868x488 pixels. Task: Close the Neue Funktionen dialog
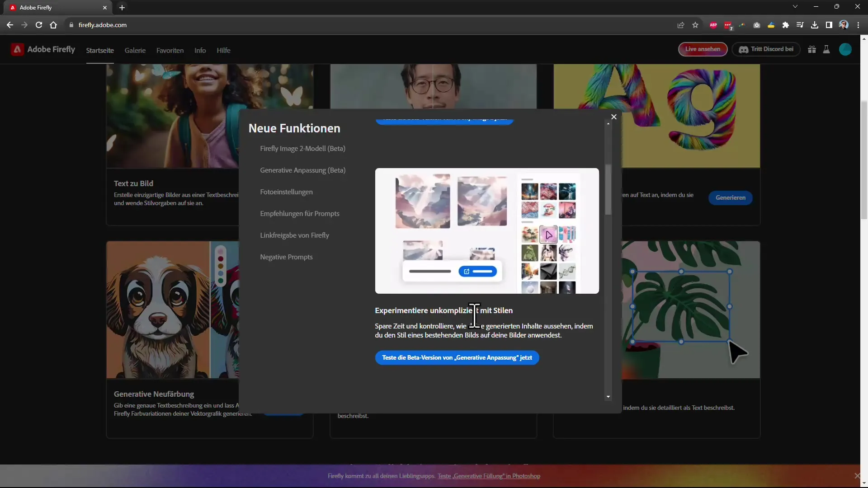(x=613, y=117)
